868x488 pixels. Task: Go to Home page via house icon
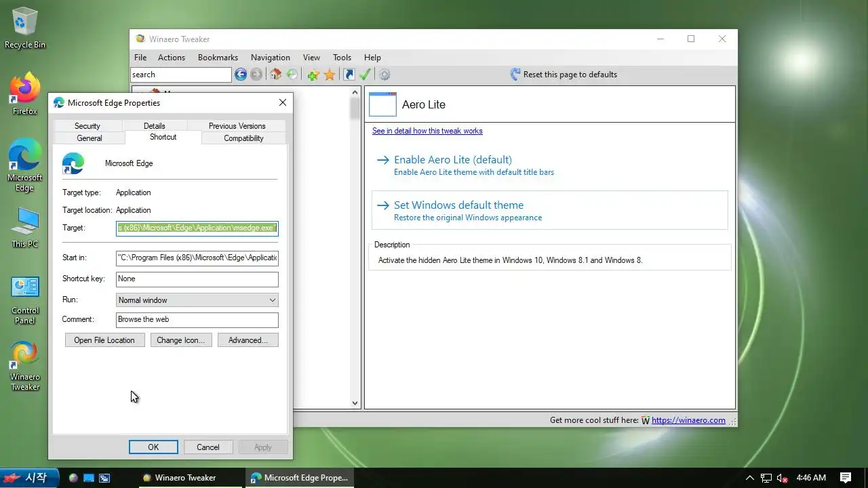[x=275, y=75]
